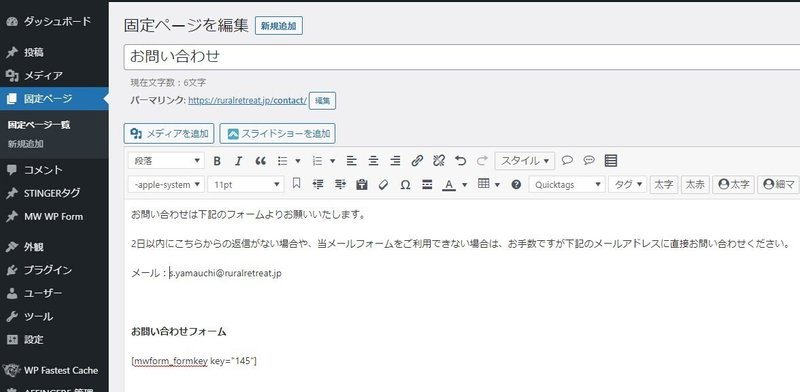Click the table icon in the toolbar
The height and width of the screenshot is (392, 800).
483,184
